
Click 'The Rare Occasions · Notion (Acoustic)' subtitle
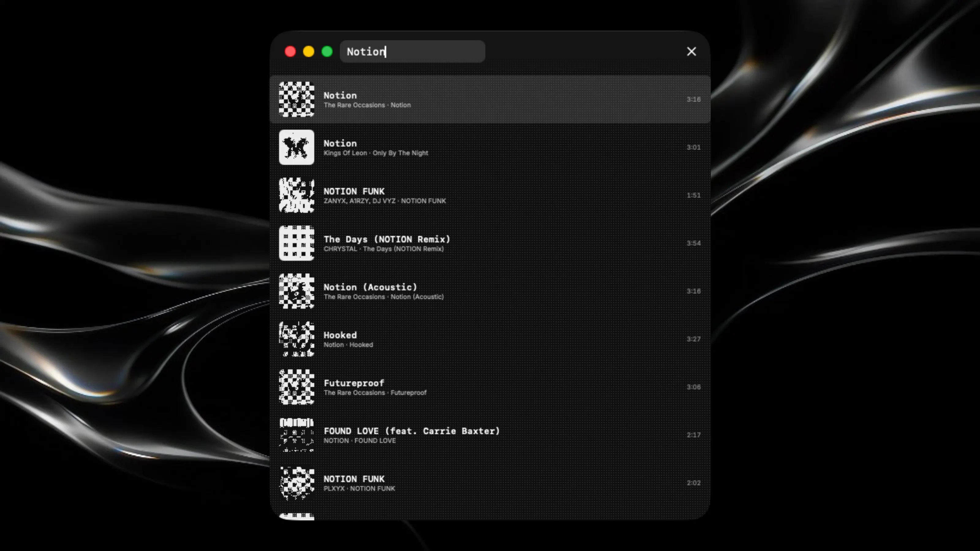point(383,297)
